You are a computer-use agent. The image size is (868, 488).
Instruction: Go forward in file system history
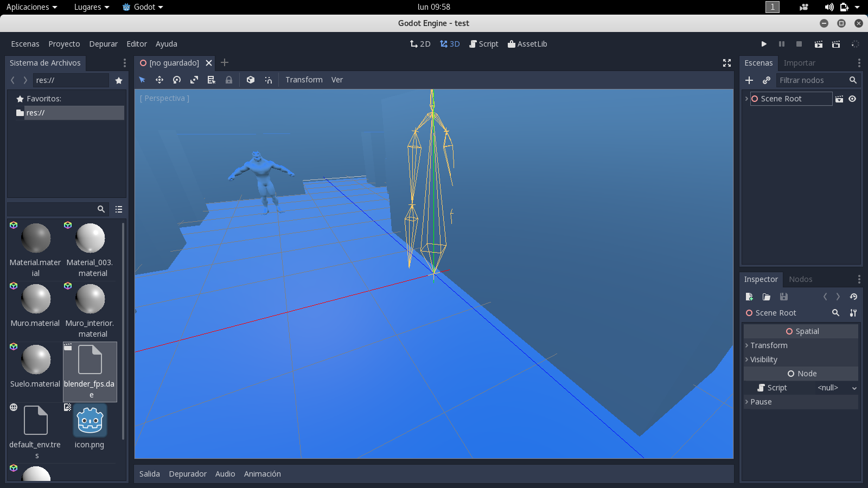[x=25, y=80]
